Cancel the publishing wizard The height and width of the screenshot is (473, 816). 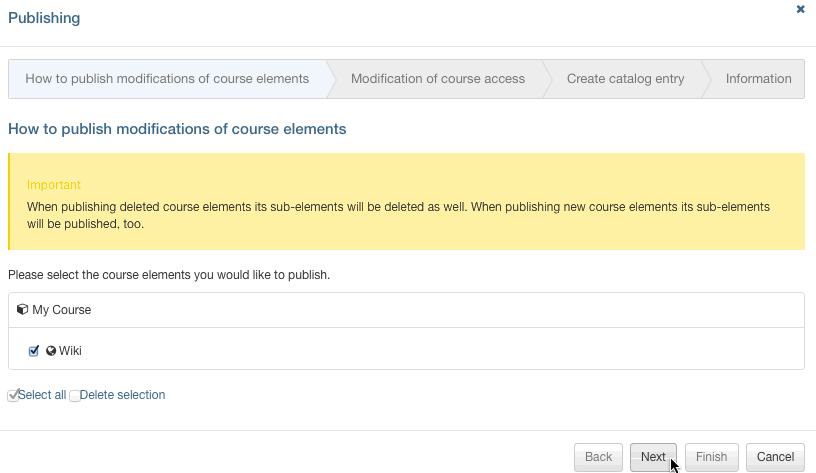tap(775, 457)
